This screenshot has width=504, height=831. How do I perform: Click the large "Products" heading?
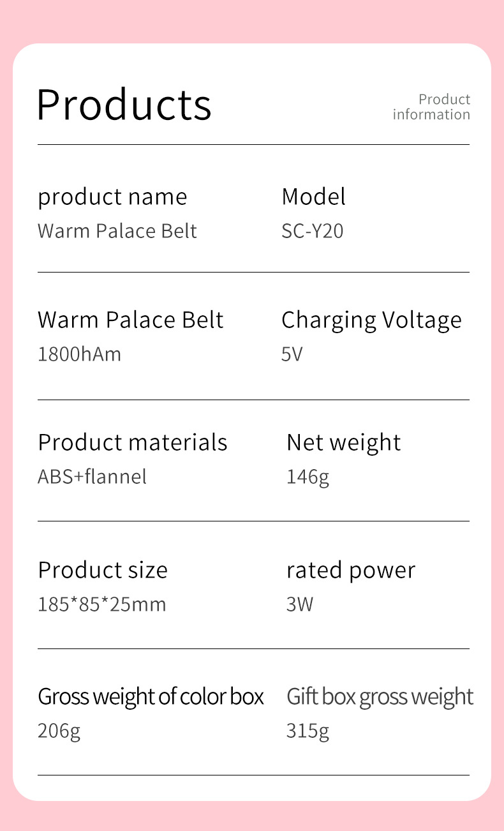click(124, 104)
